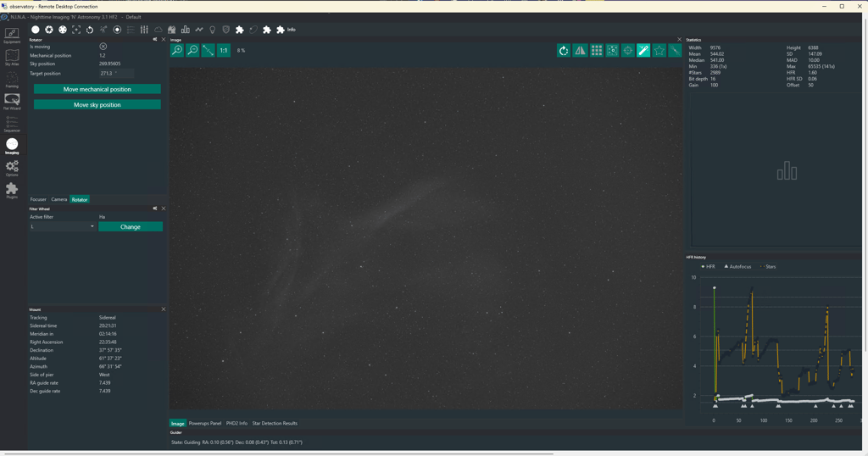Toggle the switch sliders panel icon
868x456 pixels.
144,30
